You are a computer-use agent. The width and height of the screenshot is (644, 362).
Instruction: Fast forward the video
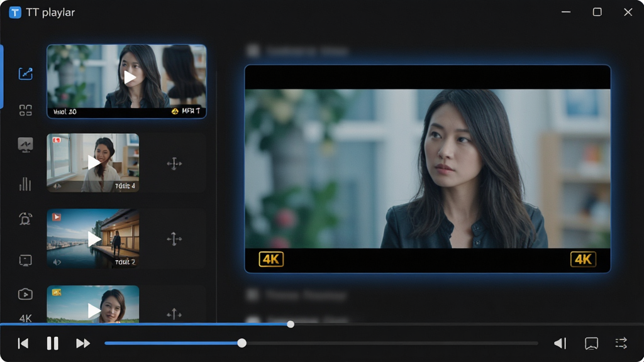click(x=83, y=343)
